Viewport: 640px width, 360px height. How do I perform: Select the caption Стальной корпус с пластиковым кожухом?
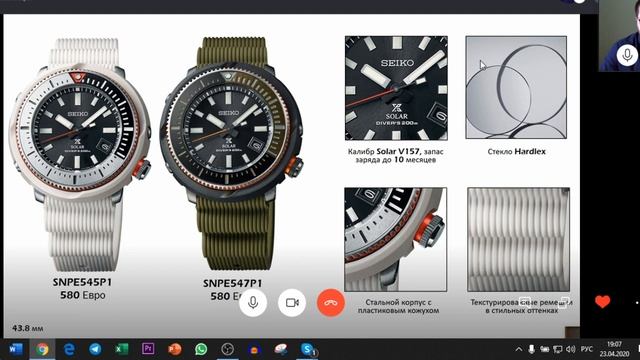398,306
